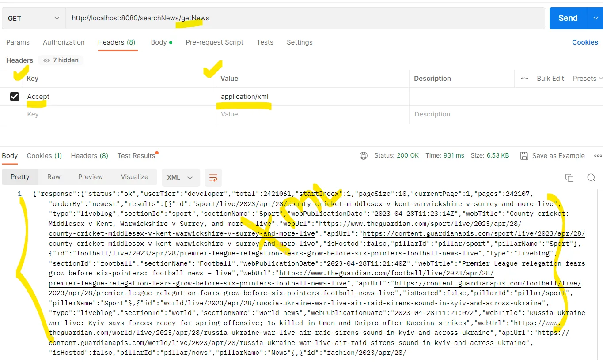The image size is (603, 364).
Task: Edit the application/xml header value
Action: pyautogui.click(x=313, y=97)
